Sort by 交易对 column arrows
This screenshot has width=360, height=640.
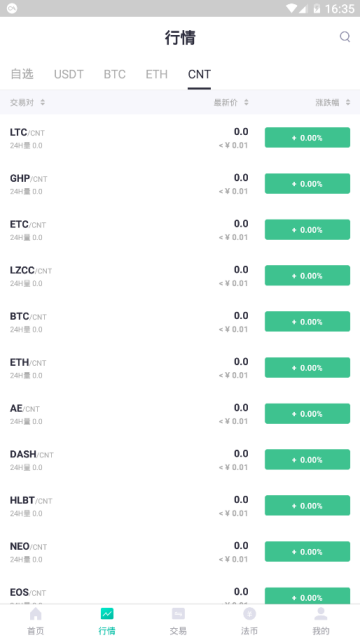pos(42,102)
